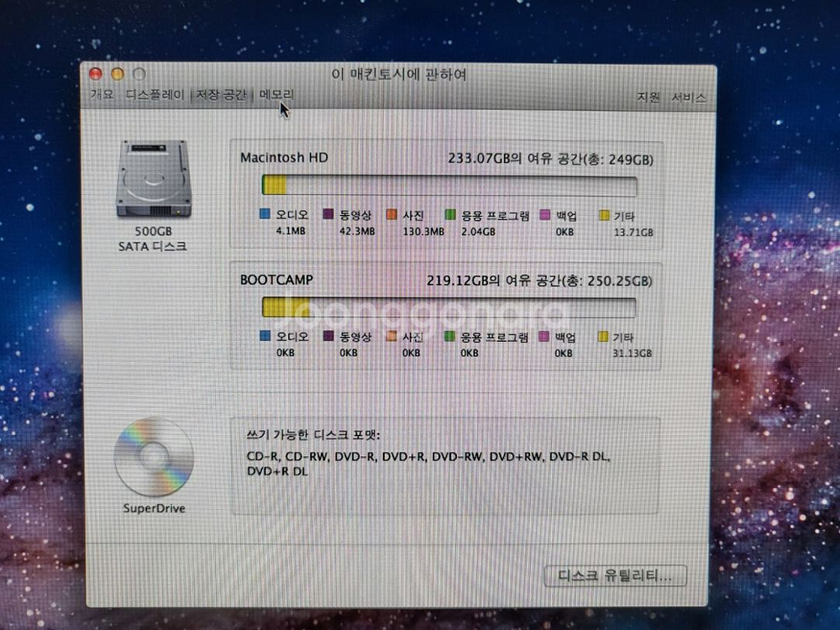Select the blue 오디오 legend icon under Macintosh HD
The image size is (840, 630).
266,214
